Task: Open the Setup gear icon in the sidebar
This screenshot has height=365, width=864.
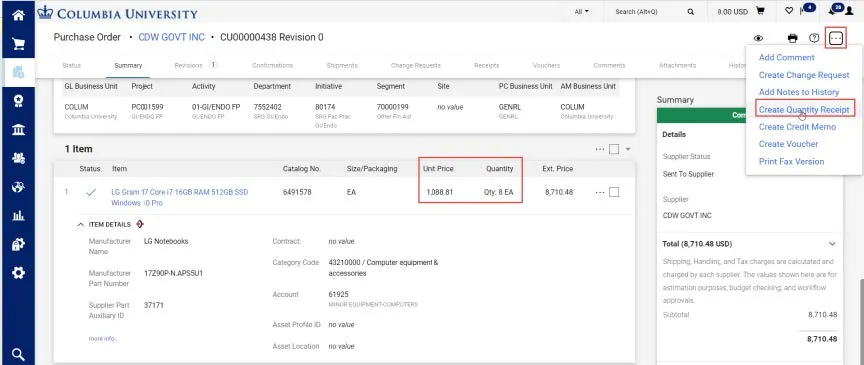Action: [18, 273]
